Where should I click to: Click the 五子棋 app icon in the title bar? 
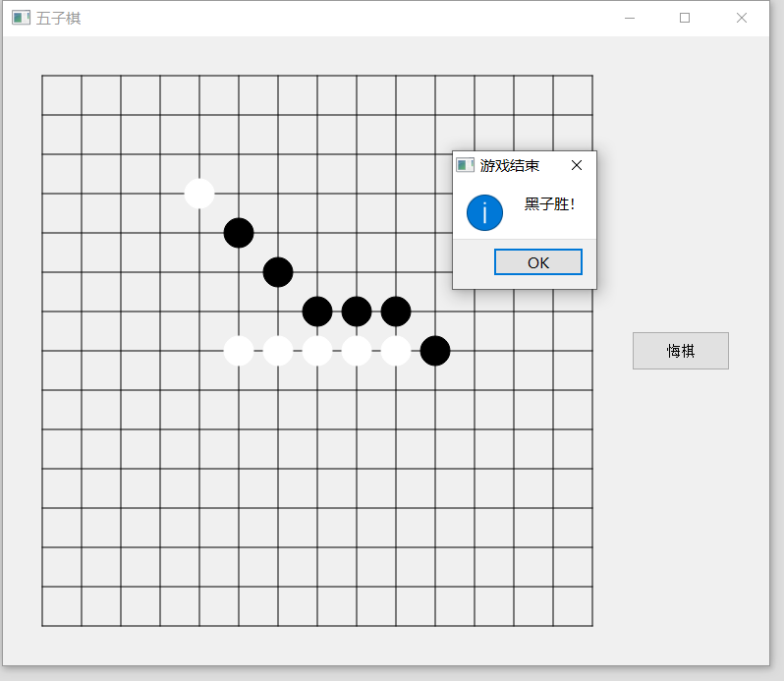(21, 18)
